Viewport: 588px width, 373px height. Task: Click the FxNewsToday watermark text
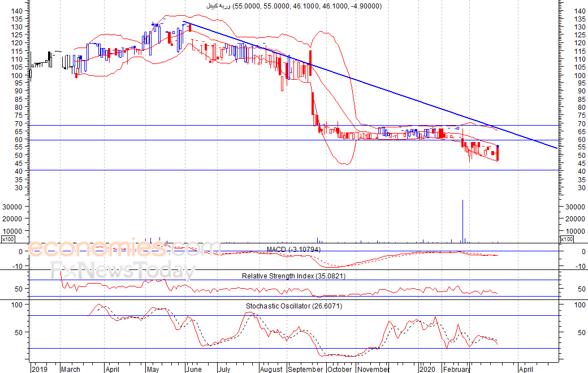(x=122, y=271)
